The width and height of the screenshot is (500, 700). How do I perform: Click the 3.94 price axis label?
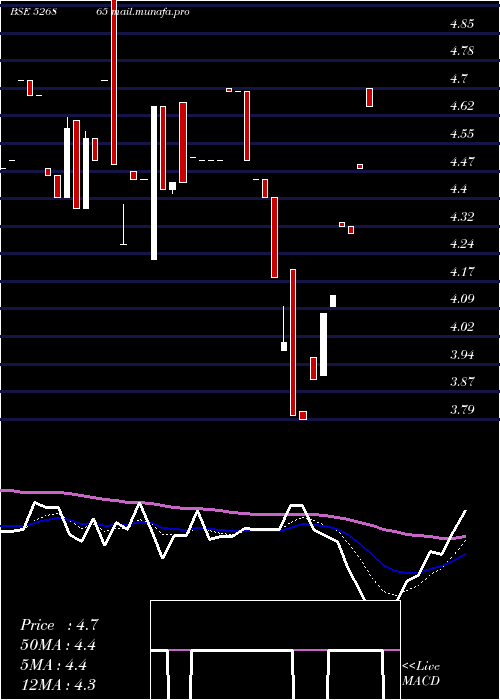462,354
